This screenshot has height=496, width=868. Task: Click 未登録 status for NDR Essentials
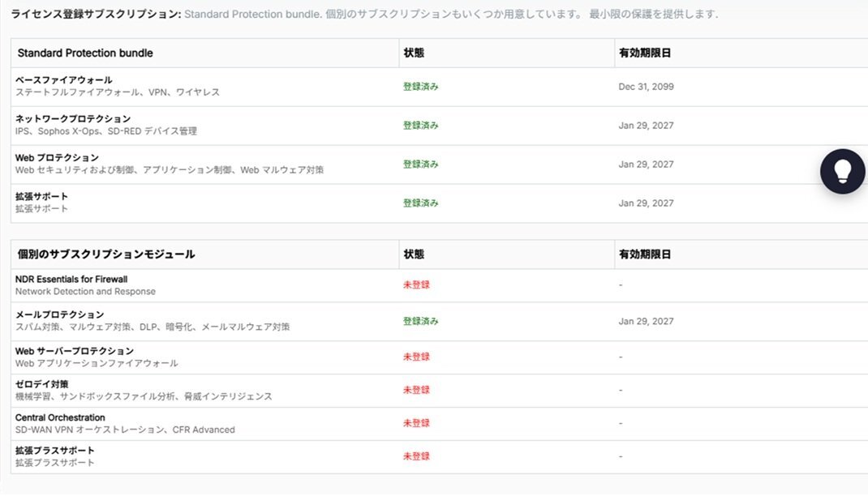pos(416,285)
